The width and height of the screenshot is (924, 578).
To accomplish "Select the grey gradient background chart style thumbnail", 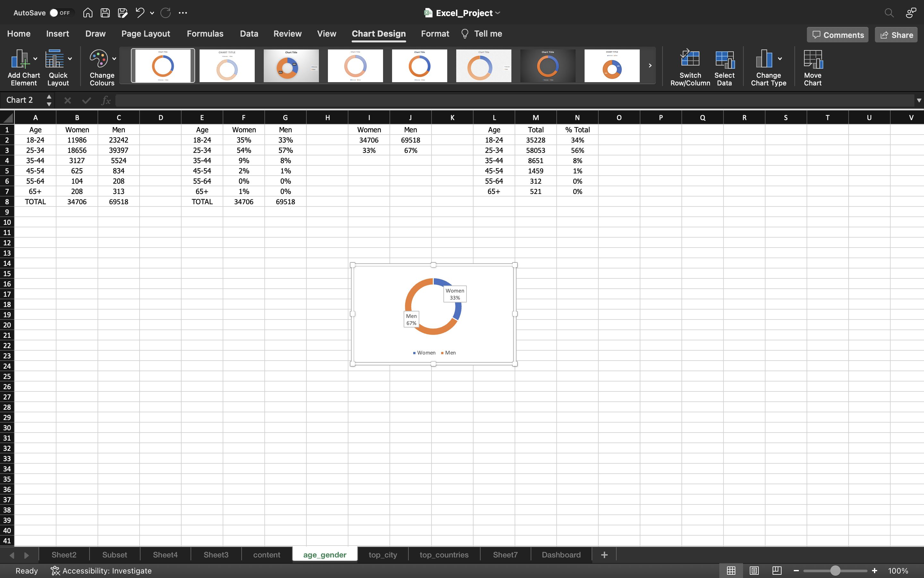I will [291, 66].
